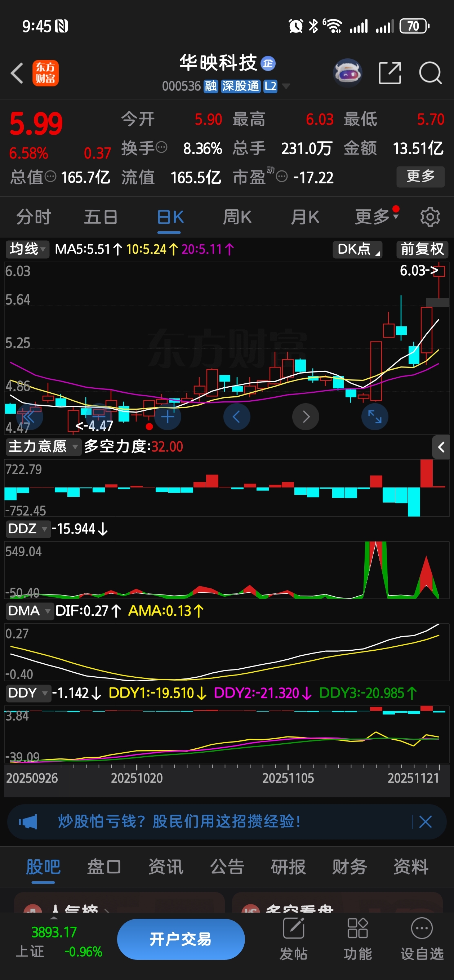Screen dimensions: 454x980
Task: Open 发帖 to write a post
Action: point(293,939)
